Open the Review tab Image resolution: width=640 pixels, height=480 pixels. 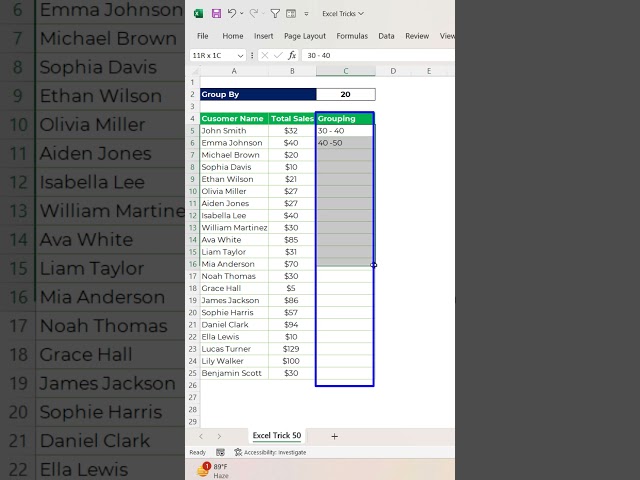pyautogui.click(x=417, y=36)
